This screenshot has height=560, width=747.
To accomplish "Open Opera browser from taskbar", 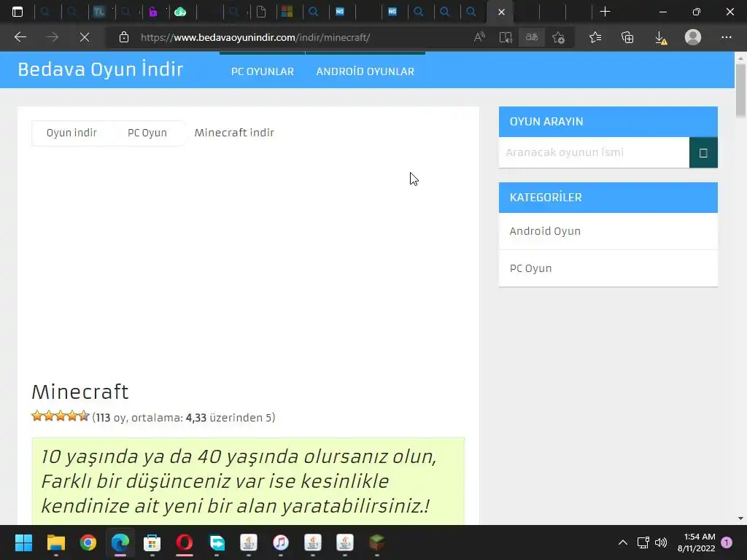I will tap(185, 542).
